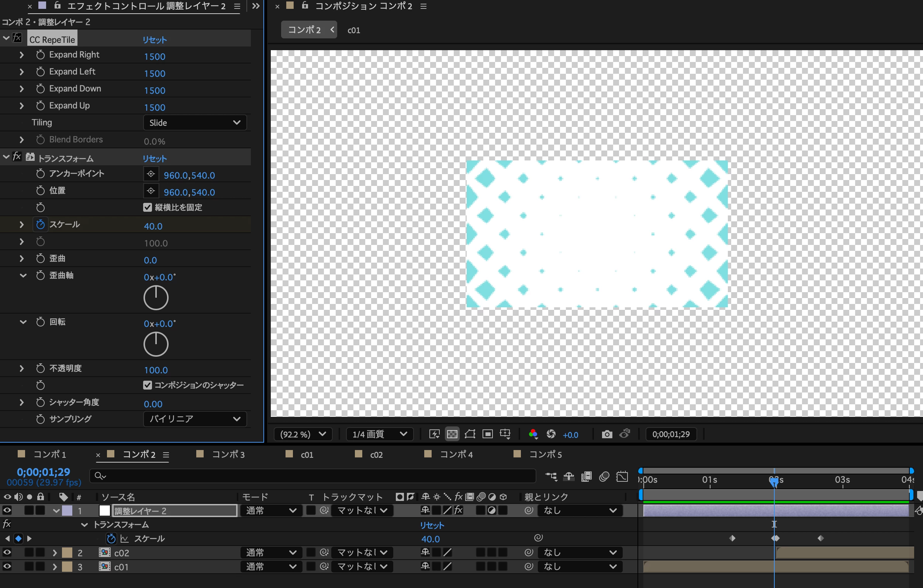This screenshot has width=923, height=588.
Task: Switch to the c01 timeline tab
Action: (x=307, y=454)
